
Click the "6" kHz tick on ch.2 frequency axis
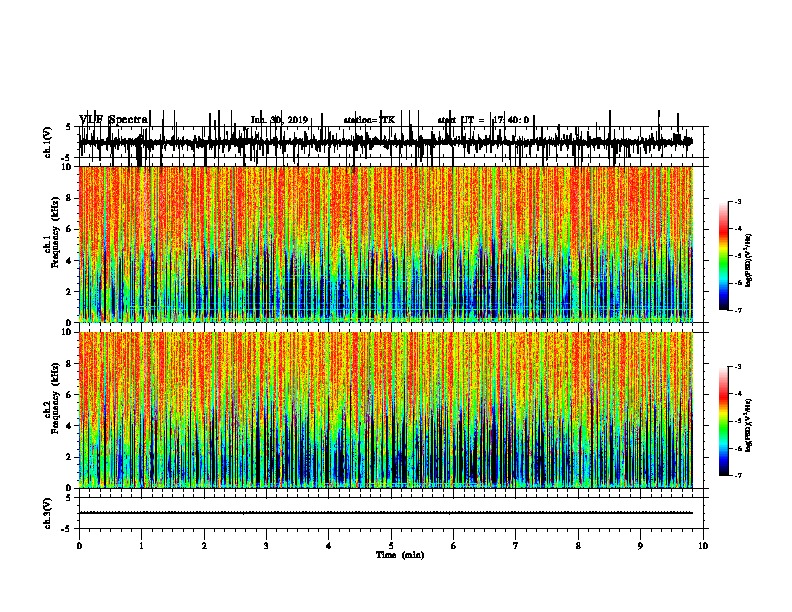pos(69,395)
